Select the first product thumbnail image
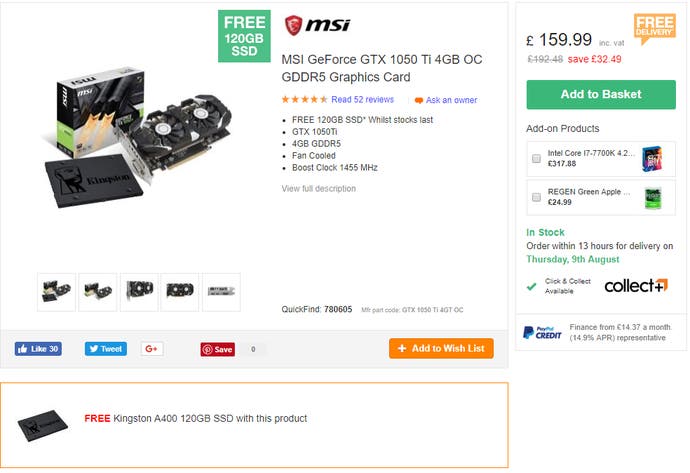This screenshot has height=473, width=690. click(56, 292)
